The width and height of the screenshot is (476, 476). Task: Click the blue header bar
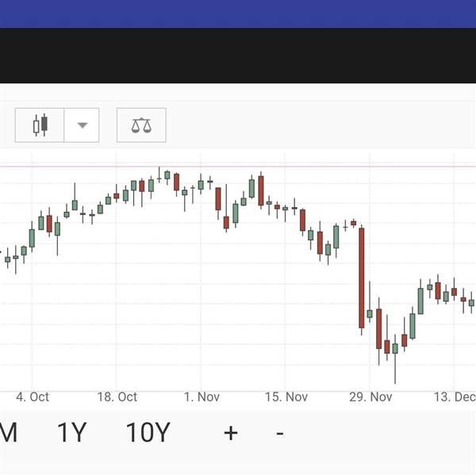pos(238,13)
